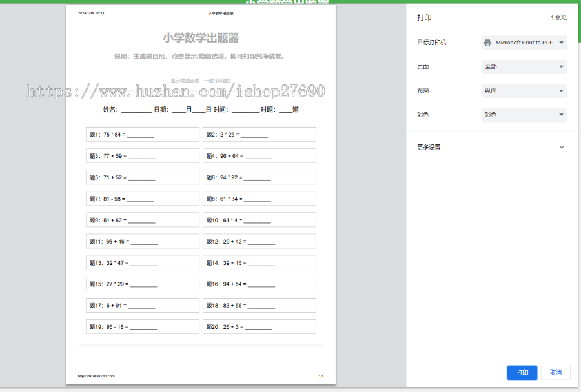This screenshot has width=581, height=392.
Task: Click the footer URL at page bottom left
Action: click(96, 376)
